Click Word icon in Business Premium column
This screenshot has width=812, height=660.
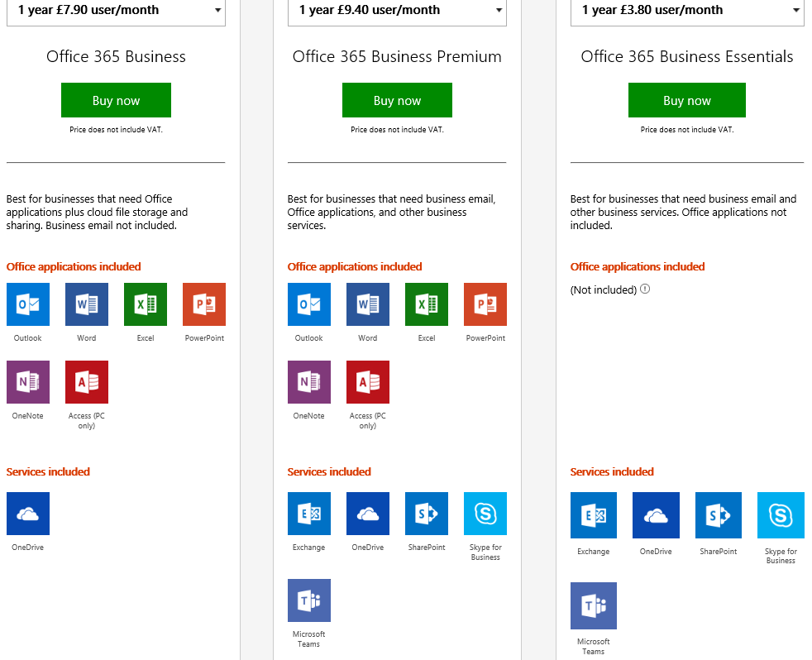pyautogui.click(x=368, y=304)
